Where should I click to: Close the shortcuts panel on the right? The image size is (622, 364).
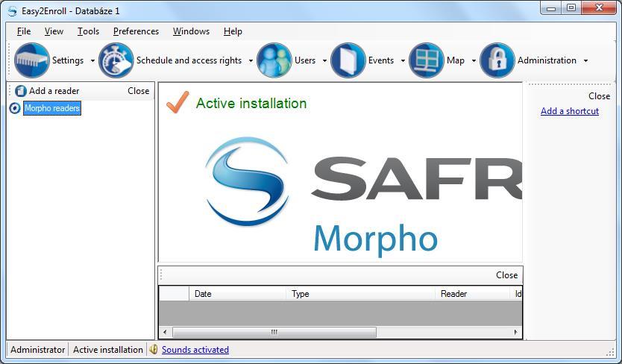pyautogui.click(x=599, y=96)
